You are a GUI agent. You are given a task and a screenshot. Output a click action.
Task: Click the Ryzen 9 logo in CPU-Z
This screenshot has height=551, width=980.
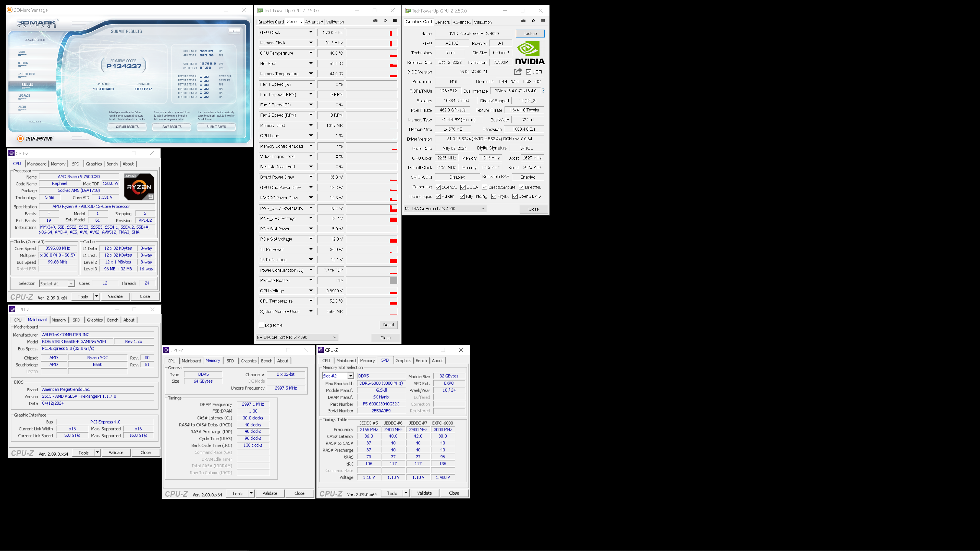139,187
